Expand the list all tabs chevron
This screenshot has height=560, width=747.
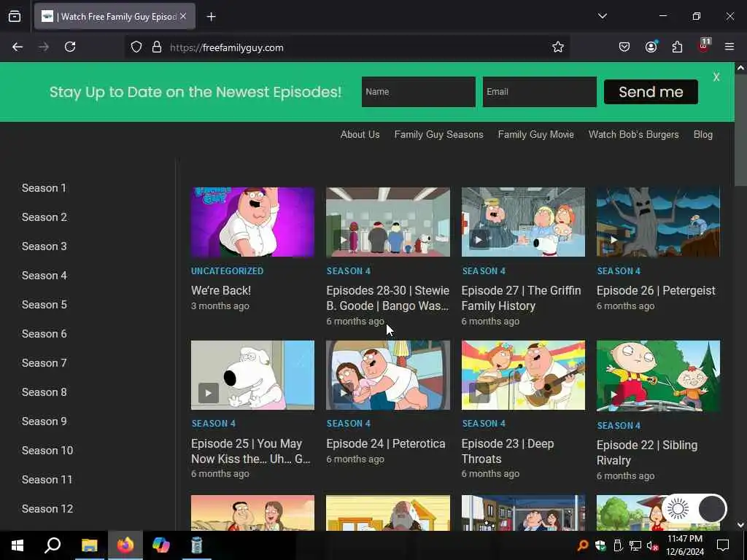pyautogui.click(x=602, y=16)
